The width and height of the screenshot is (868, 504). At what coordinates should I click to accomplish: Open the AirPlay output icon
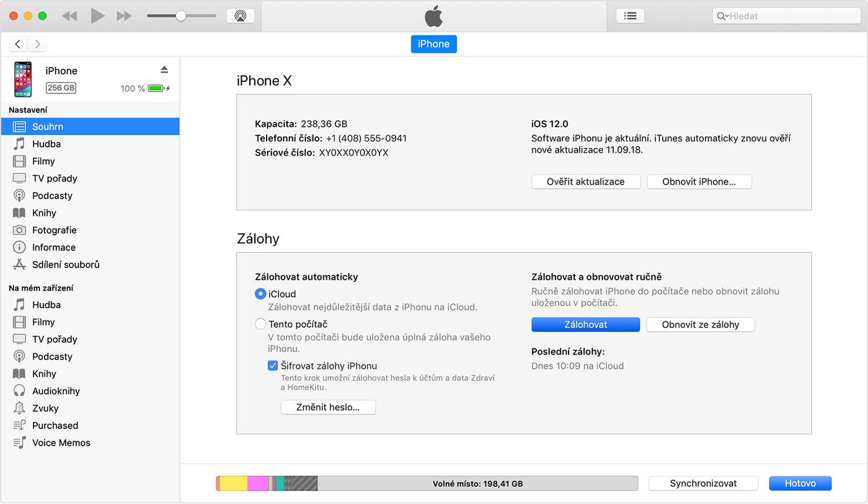click(x=241, y=16)
